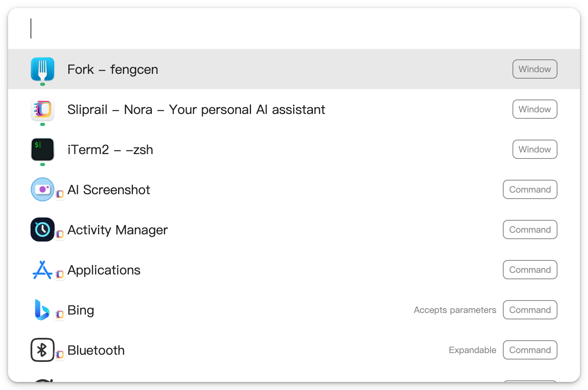Screen dimensions: 588x390
Task: Click the iTerm2 terminal icon
Action: [x=43, y=149]
